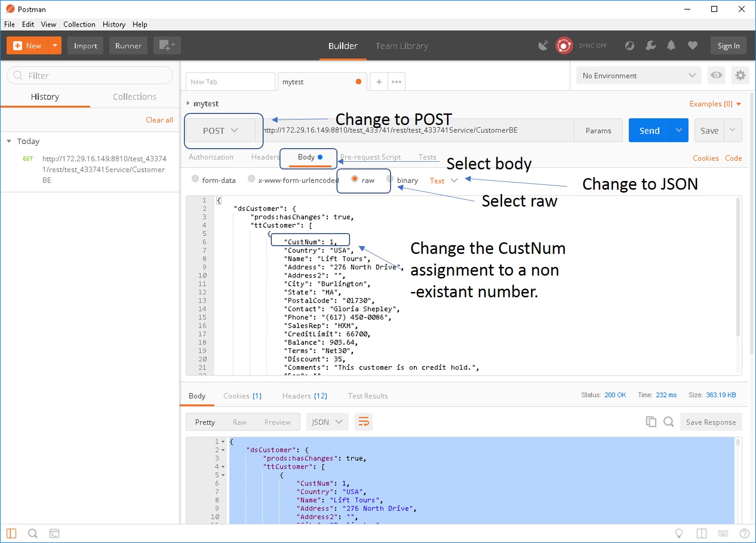Open the response Headers (12) tab

point(305,396)
